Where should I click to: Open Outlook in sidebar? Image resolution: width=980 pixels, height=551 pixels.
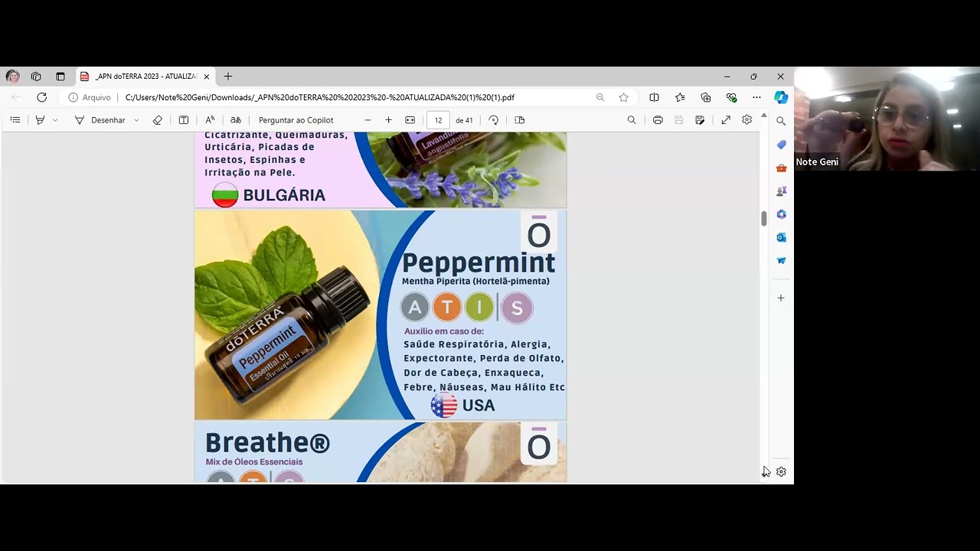click(781, 238)
